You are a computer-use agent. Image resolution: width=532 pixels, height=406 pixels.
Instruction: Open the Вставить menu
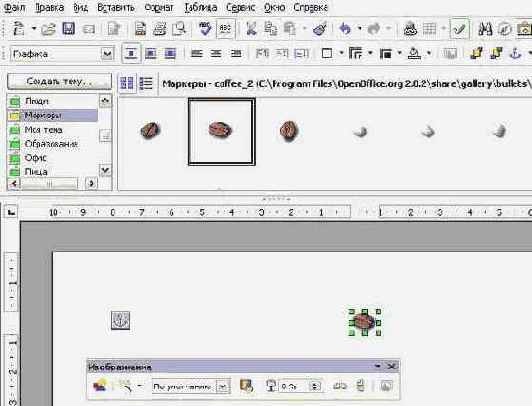point(116,7)
